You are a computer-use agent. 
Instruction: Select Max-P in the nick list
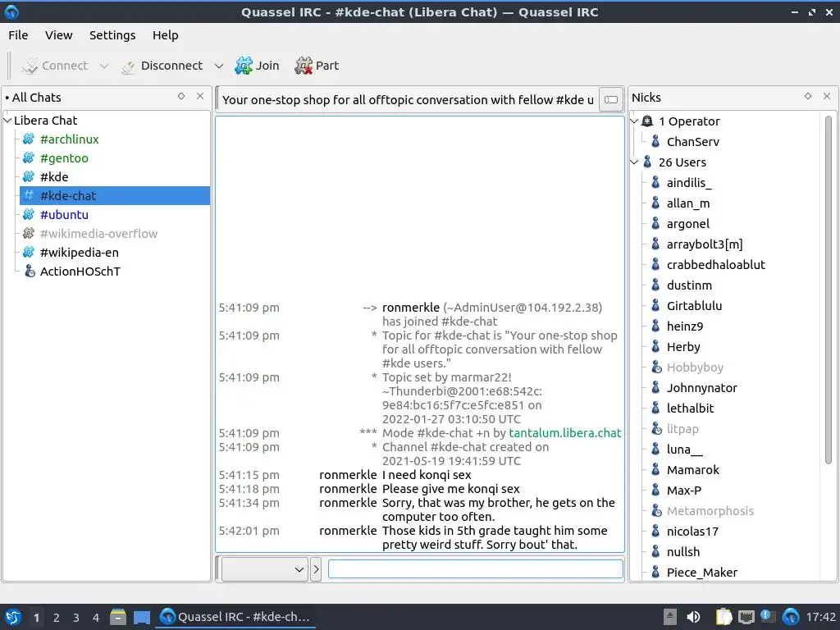683,491
